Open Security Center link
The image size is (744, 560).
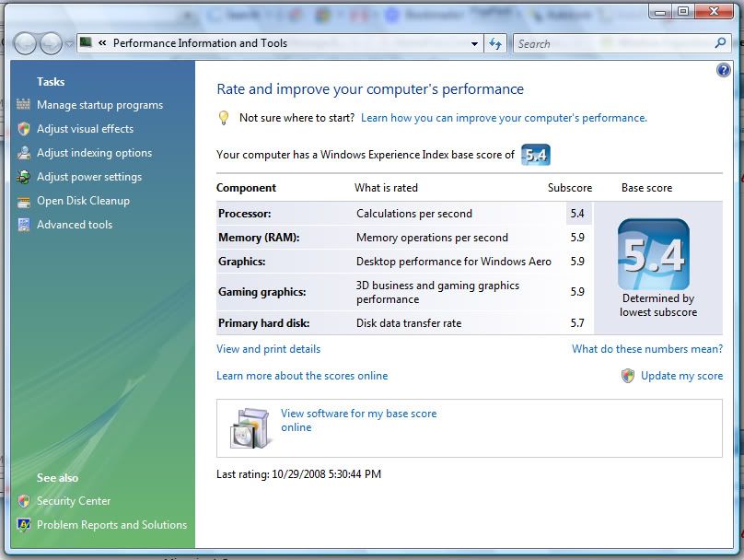(74, 501)
